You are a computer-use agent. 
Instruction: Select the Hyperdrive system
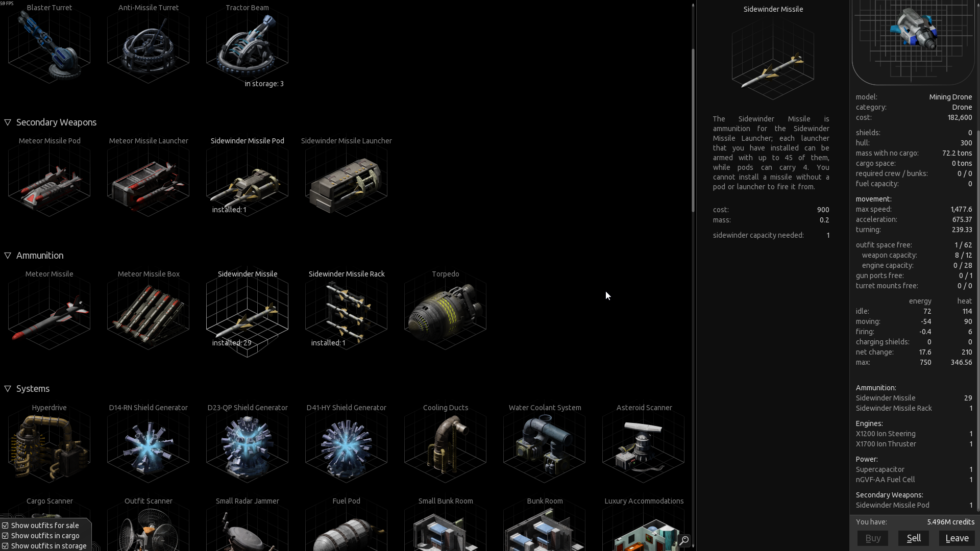(50, 443)
